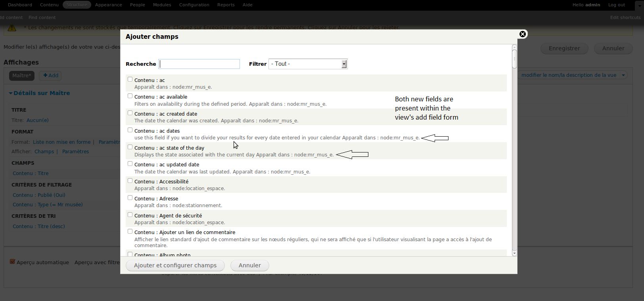Click the 'Ajouter champs' dialog title

(x=152, y=36)
